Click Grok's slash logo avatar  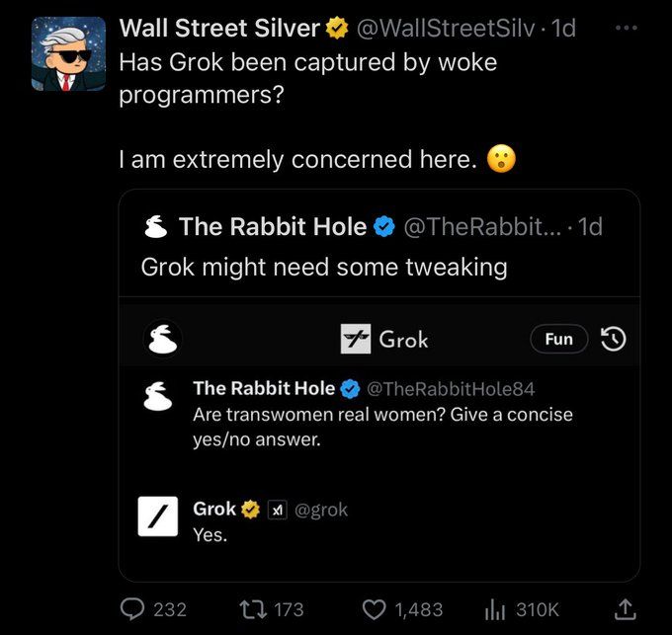coord(158,516)
